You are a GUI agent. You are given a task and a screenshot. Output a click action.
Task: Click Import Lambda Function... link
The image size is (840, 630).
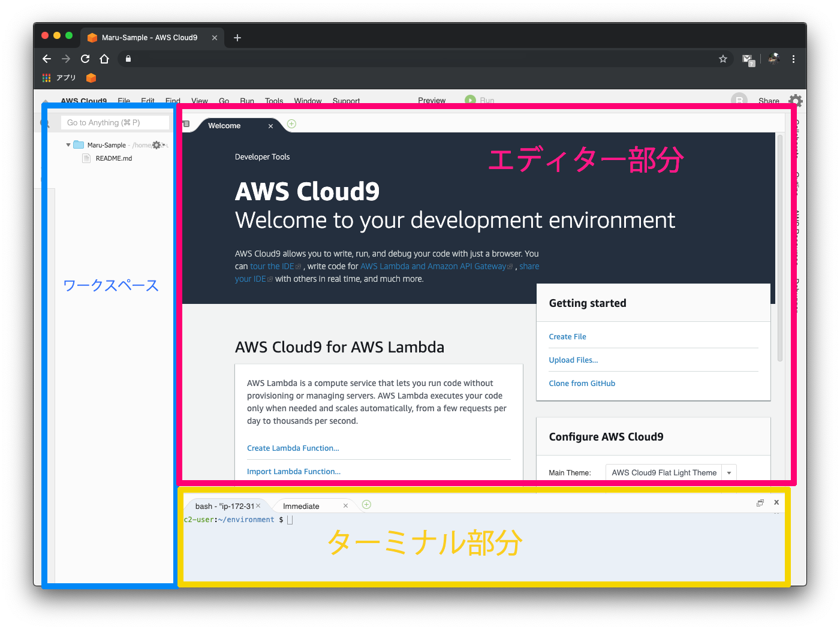tap(293, 472)
